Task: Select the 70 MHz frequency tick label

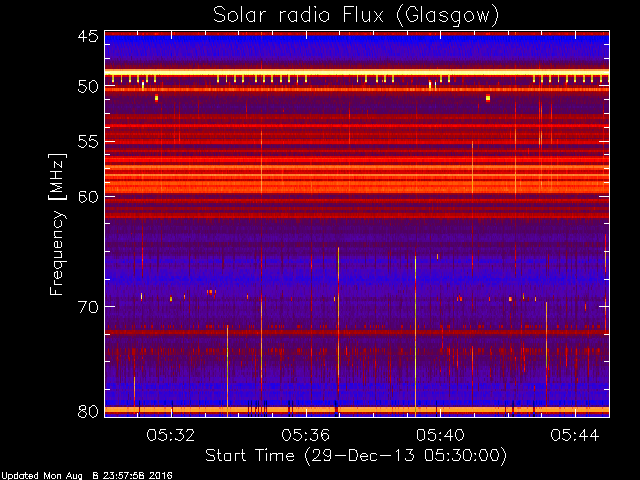Action: [x=88, y=307]
